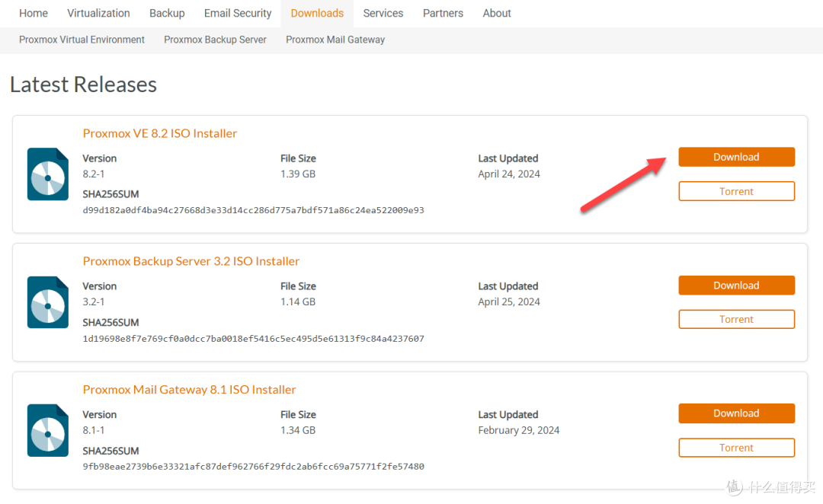Click the 1.39 GB file size
Image resolution: width=823 pixels, height=504 pixels.
click(x=298, y=174)
